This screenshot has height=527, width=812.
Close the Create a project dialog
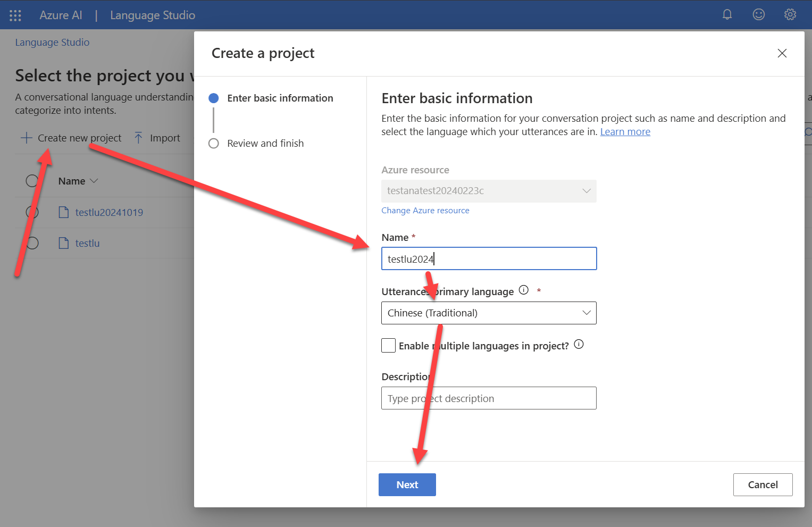click(x=782, y=53)
